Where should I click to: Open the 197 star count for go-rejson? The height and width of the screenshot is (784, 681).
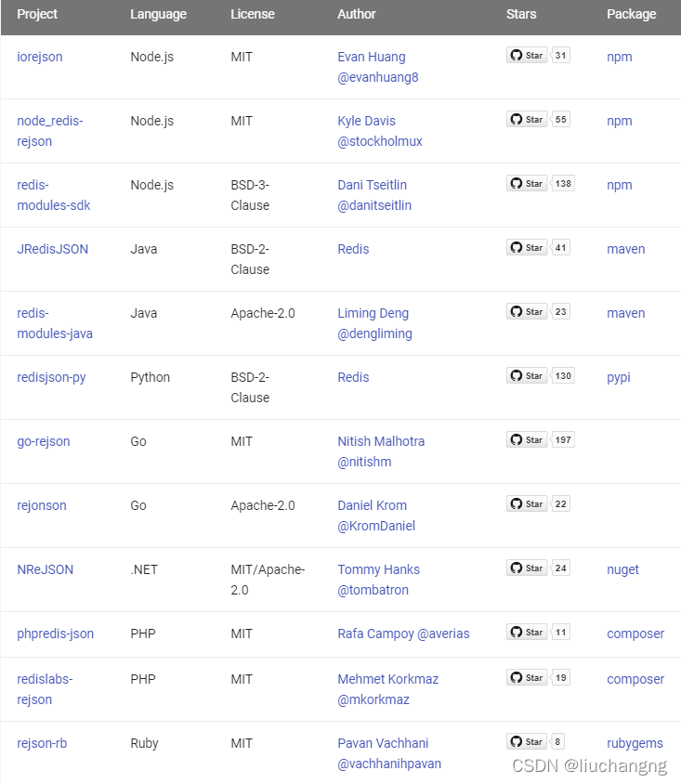[563, 439]
